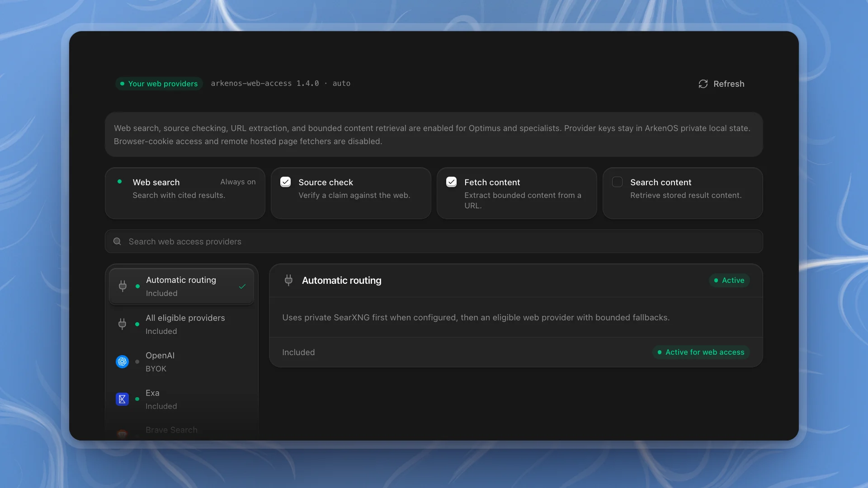
Task: Click the Refresh circular arrows icon
Action: [x=703, y=84]
